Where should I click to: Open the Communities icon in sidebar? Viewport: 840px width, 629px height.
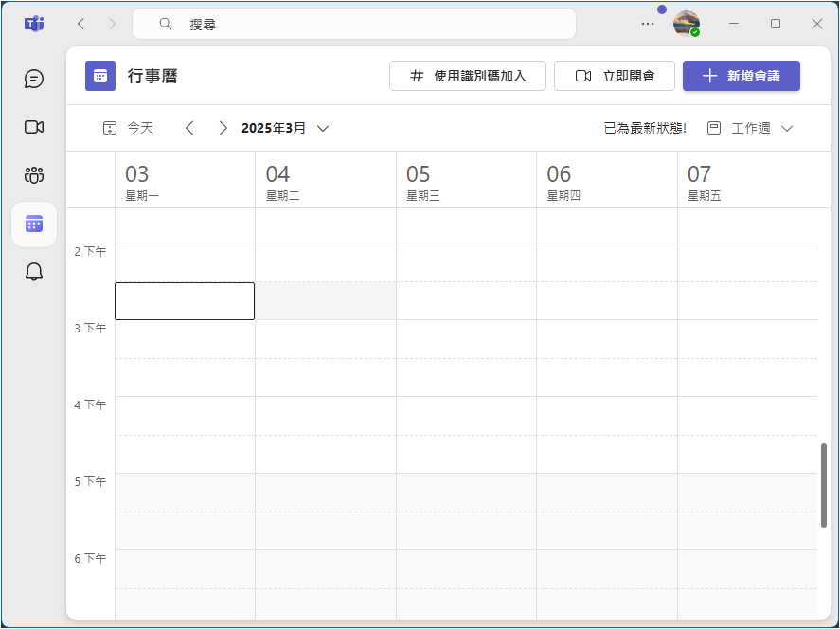(x=34, y=175)
